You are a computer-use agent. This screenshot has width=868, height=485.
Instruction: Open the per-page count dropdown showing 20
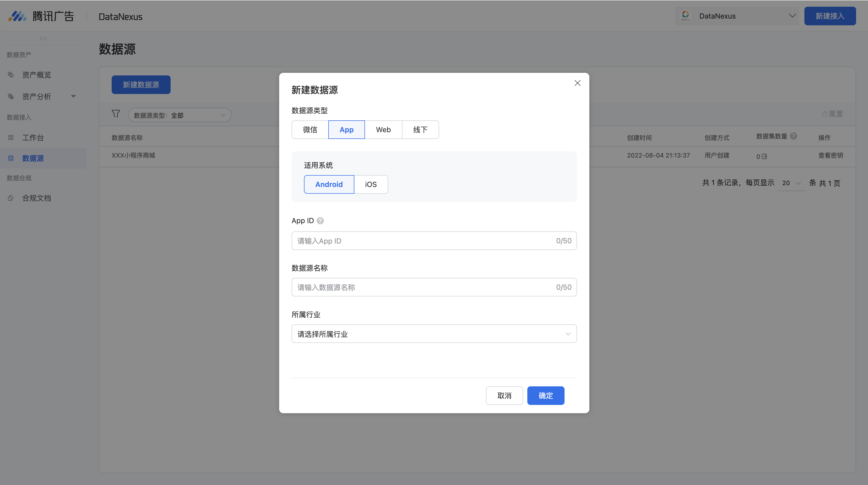coord(791,183)
